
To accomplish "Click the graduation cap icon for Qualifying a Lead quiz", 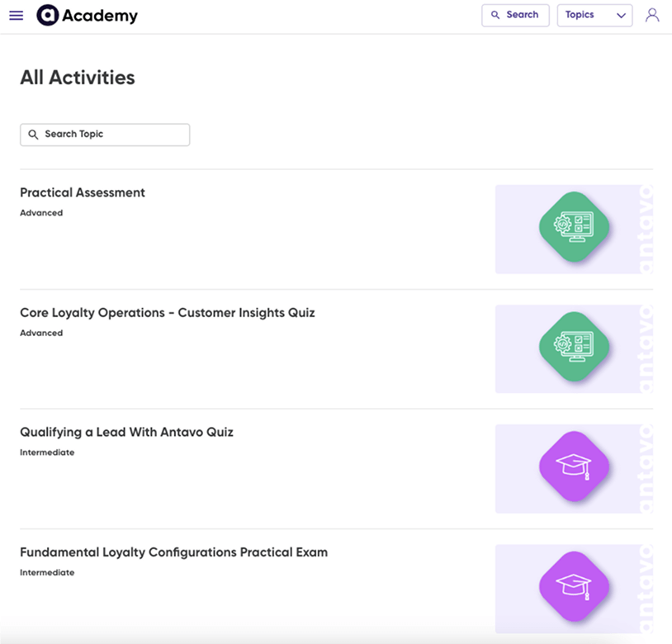I will click(574, 466).
